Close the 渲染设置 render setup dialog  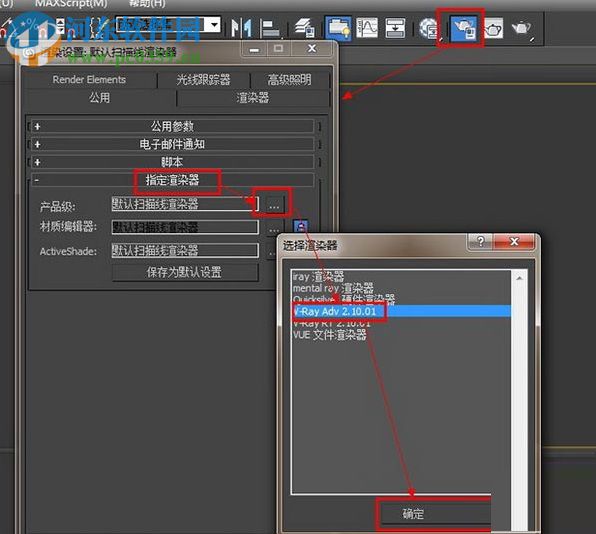312,49
